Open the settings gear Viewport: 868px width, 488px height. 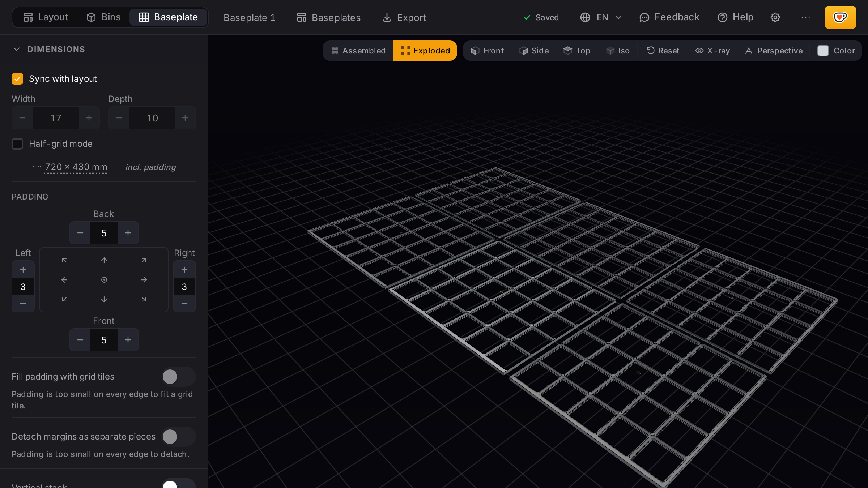[x=775, y=17]
